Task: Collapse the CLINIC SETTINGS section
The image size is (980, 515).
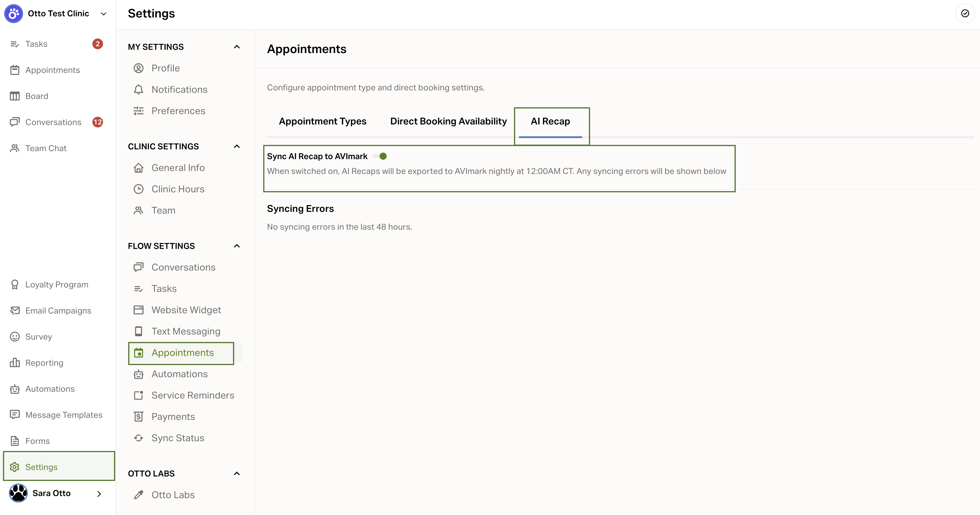Action: coord(237,147)
